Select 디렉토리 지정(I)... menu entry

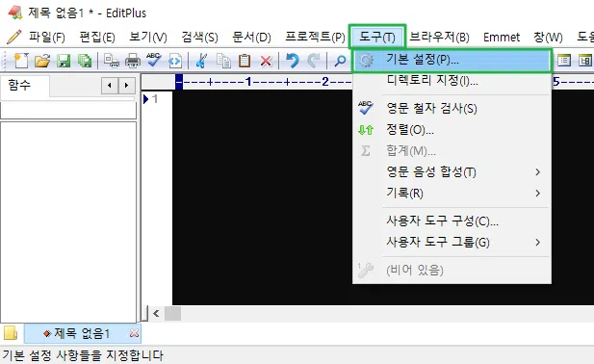pyautogui.click(x=452, y=81)
